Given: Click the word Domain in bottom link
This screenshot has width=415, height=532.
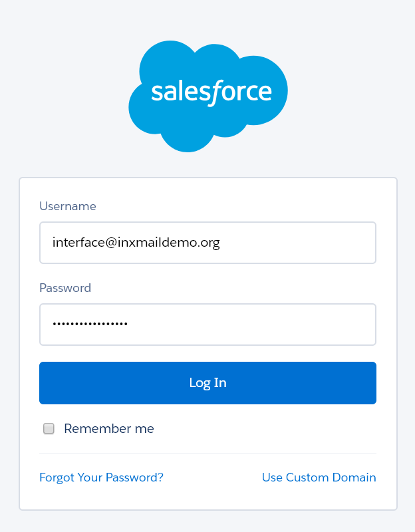Looking at the screenshot, I should click(x=354, y=477).
